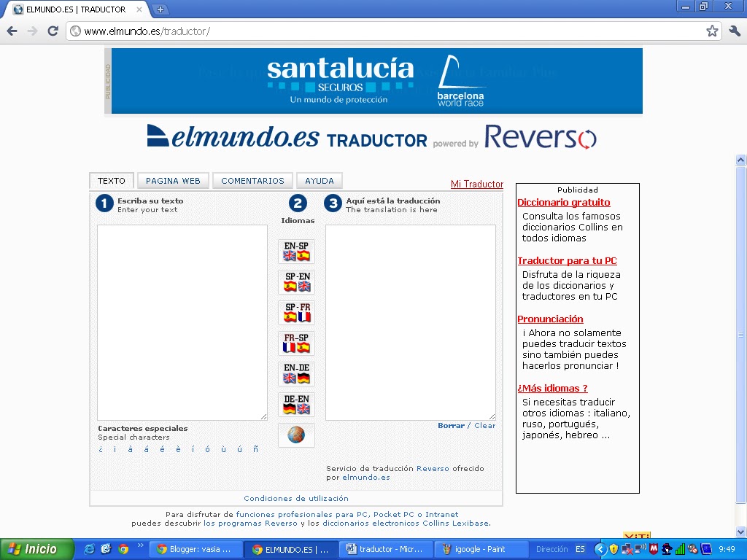Click the Reverso logo in header
The height and width of the screenshot is (560, 747).
point(541,137)
